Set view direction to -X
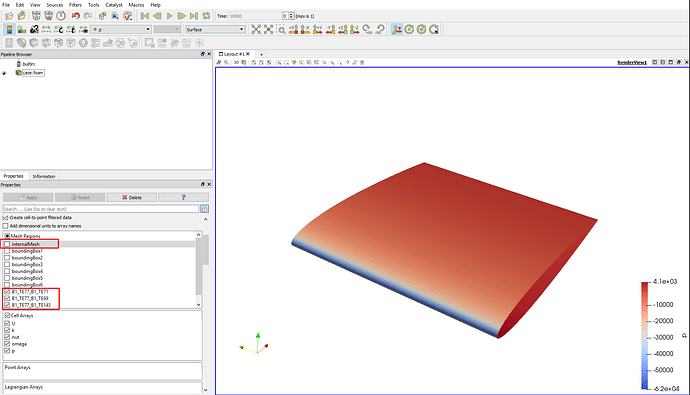The width and height of the screenshot is (690, 395). tap(305, 29)
